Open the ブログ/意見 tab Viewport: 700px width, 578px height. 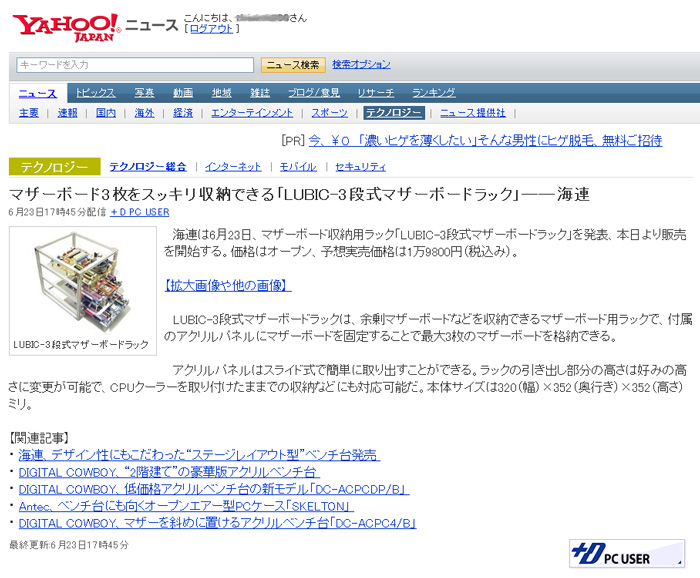(x=314, y=93)
